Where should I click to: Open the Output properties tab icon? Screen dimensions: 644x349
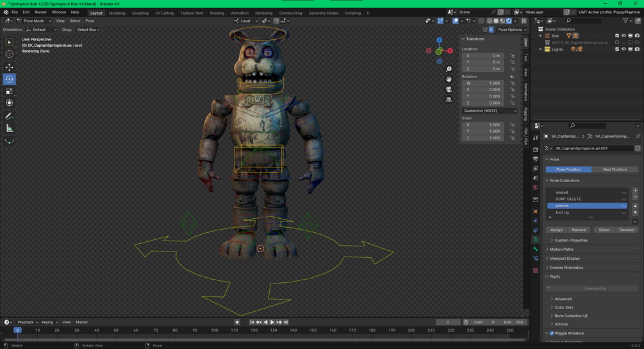coord(536,158)
